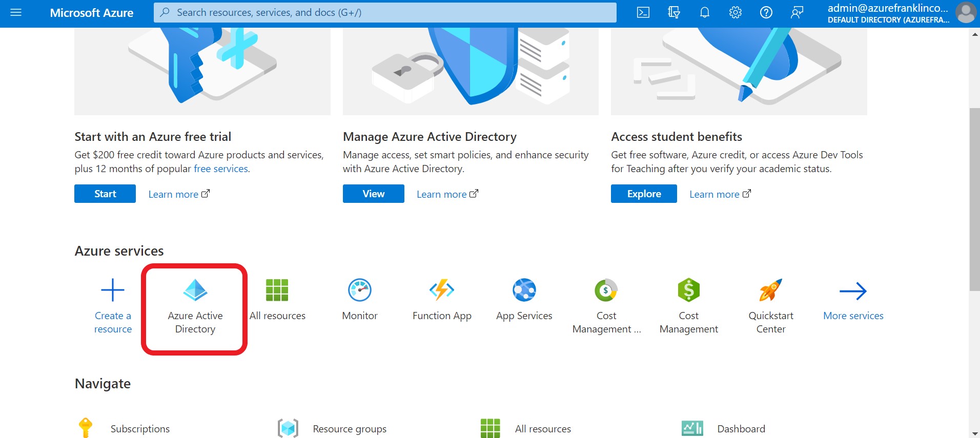Click the Active Directory shield illustration
The image size is (980, 438).
click(x=471, y=71)
